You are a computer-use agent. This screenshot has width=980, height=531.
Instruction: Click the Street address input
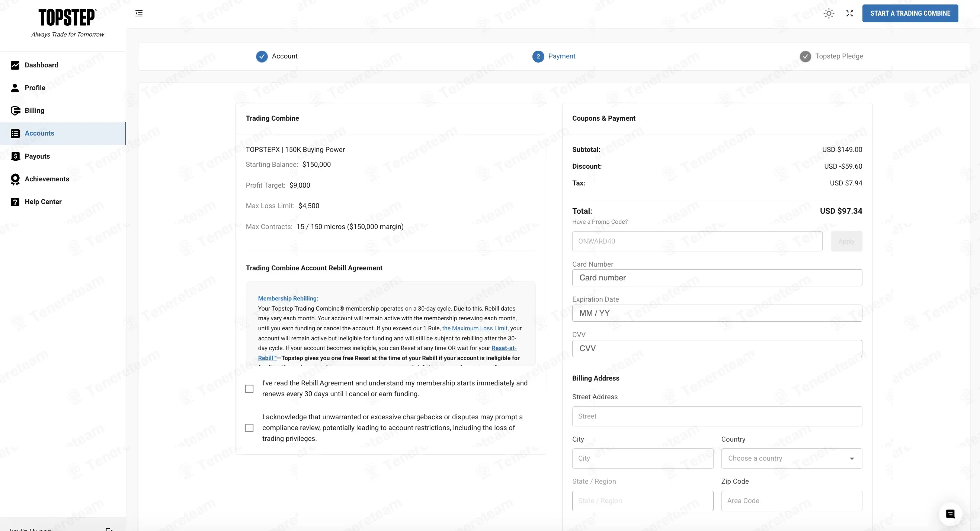coord(717,416)
